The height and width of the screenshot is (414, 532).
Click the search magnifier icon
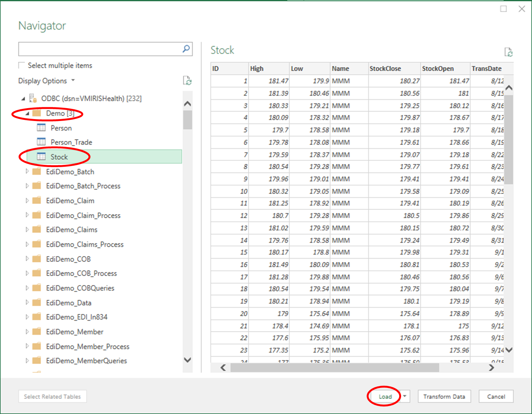tap(186, 49)
